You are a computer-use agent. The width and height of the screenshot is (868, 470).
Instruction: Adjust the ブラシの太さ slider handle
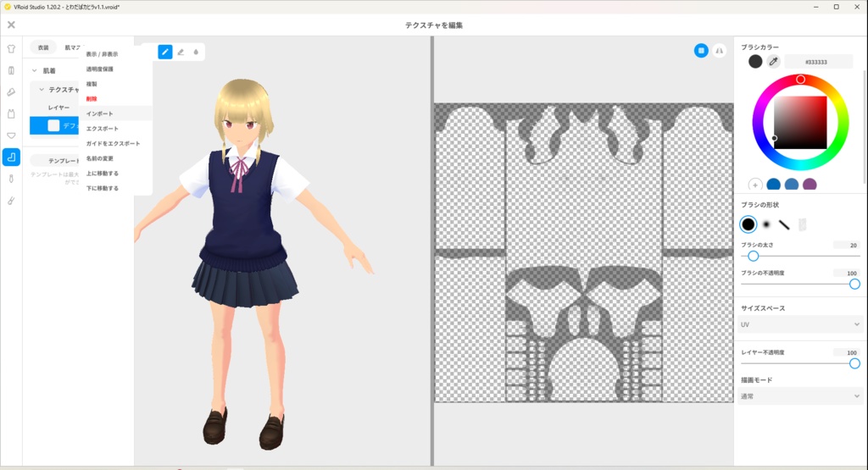pyautogui.click(x=753, y=256)
